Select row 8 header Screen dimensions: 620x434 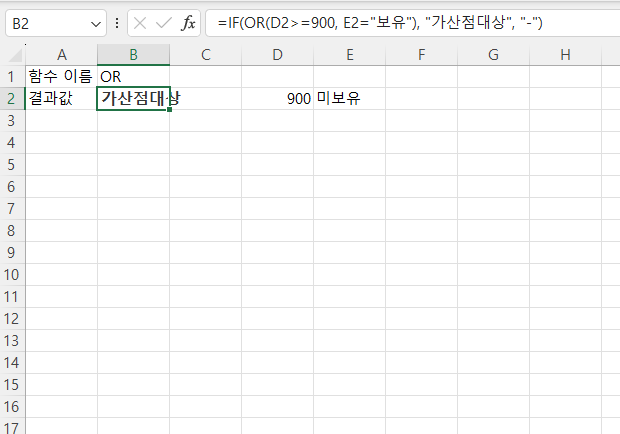12,231
